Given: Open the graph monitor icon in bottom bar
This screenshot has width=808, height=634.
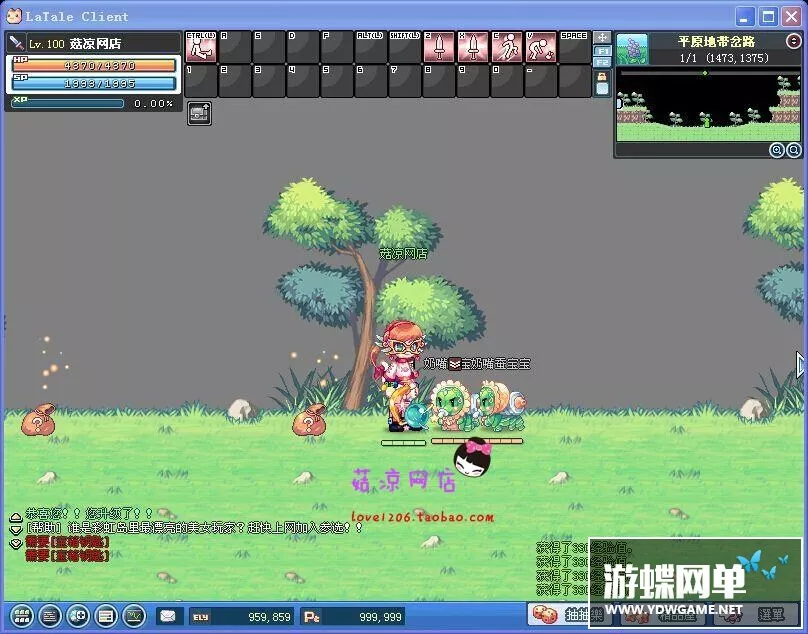Looking at the screenshot, I should pos(133,617).
